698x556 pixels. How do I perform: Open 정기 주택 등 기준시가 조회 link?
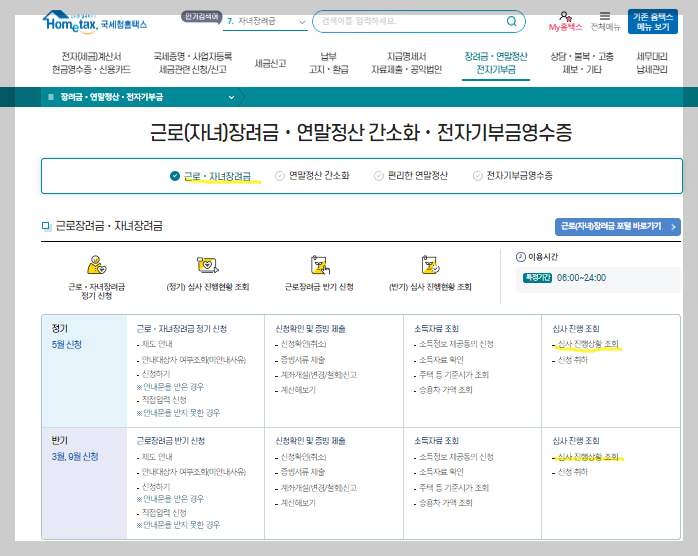point(454,375)
